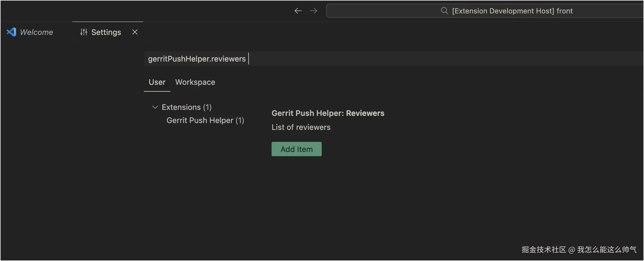Click the VS Code logo on Welcome tab
644x261 pixels.
(11, 32)
